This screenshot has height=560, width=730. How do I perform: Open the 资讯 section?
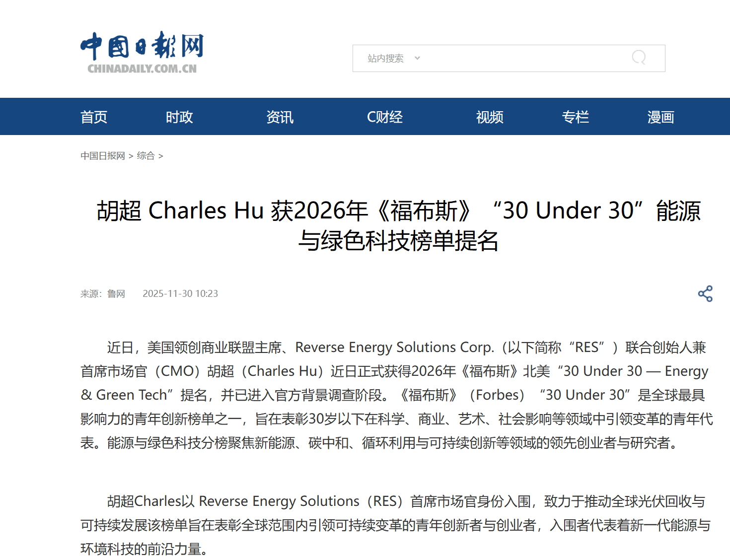(280, 117)
